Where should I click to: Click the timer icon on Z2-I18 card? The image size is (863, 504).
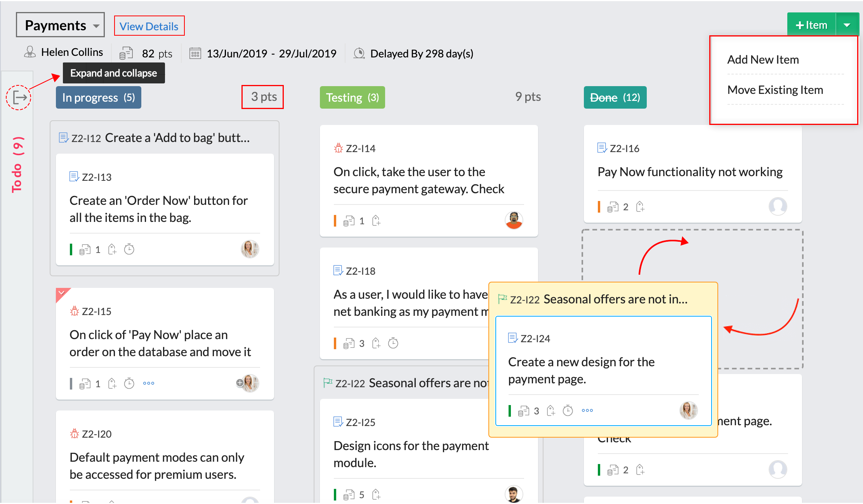(393, 343)
